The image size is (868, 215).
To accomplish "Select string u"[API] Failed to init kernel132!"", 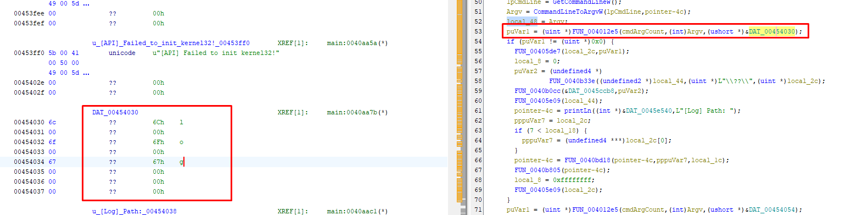I will click(216, 53).
